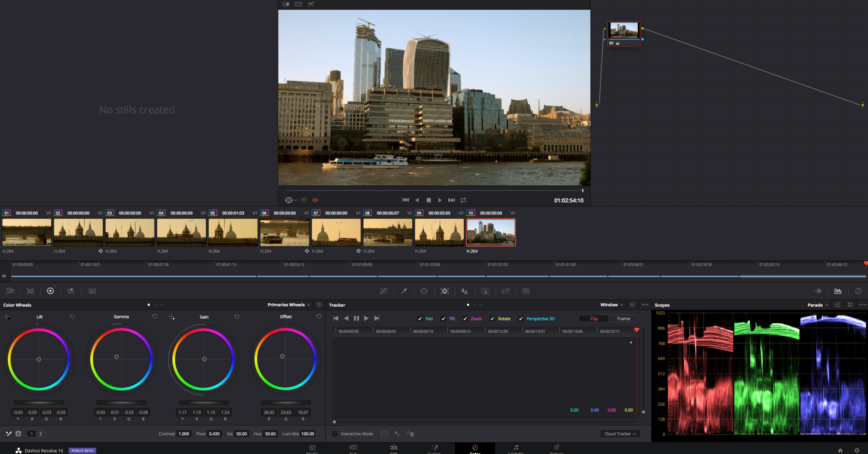This screenshot has height=454, width=868.
Task: Select clip 06 thumbnail with boat
Action: click(285, 232)
